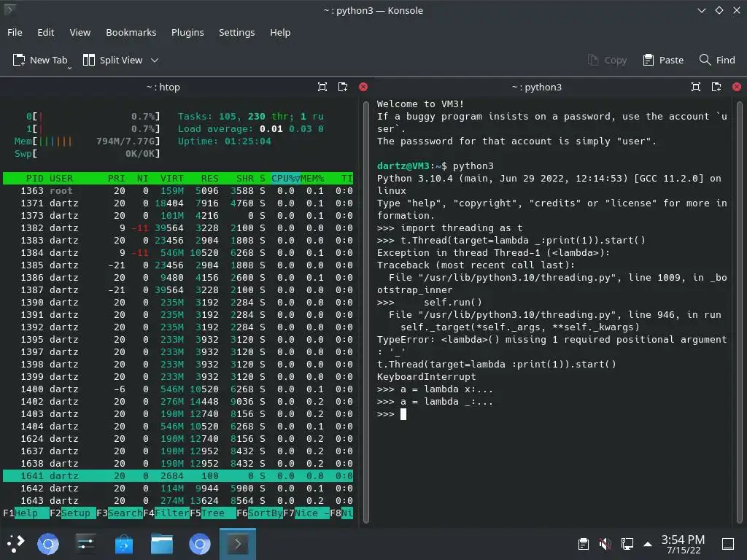Click the Konsole terminal taskbar icon
The image size is (747, 560).
[238, 544]
